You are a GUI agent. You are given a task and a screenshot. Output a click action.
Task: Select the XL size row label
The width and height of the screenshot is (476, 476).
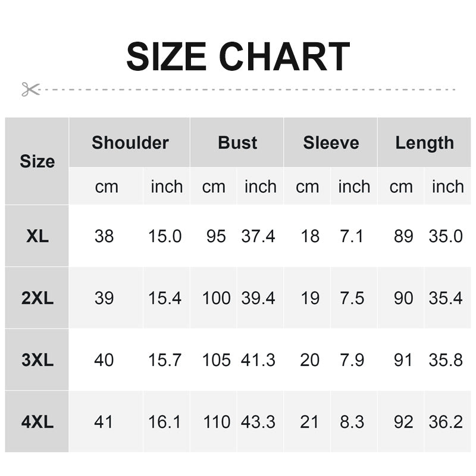tap(37, 236)
